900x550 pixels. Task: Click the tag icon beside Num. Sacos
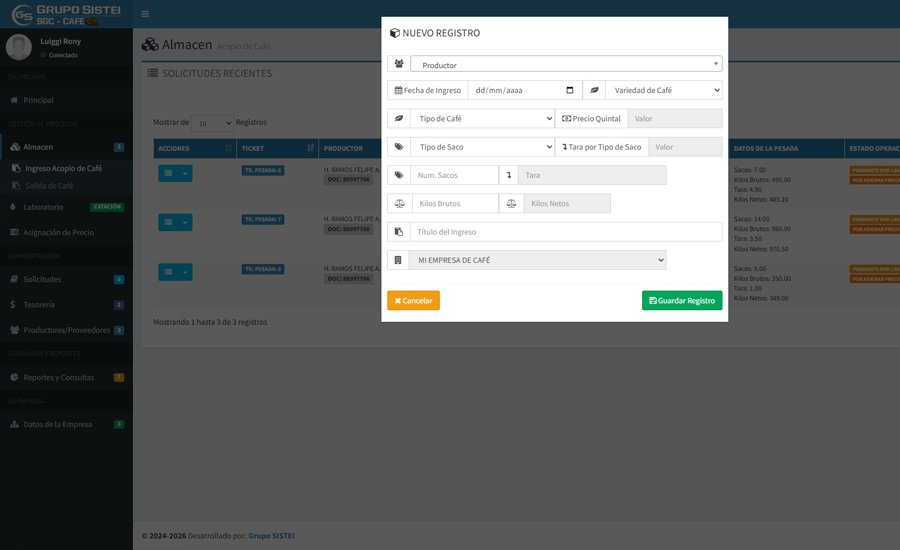pyautogui.click(x=399, y=175)
